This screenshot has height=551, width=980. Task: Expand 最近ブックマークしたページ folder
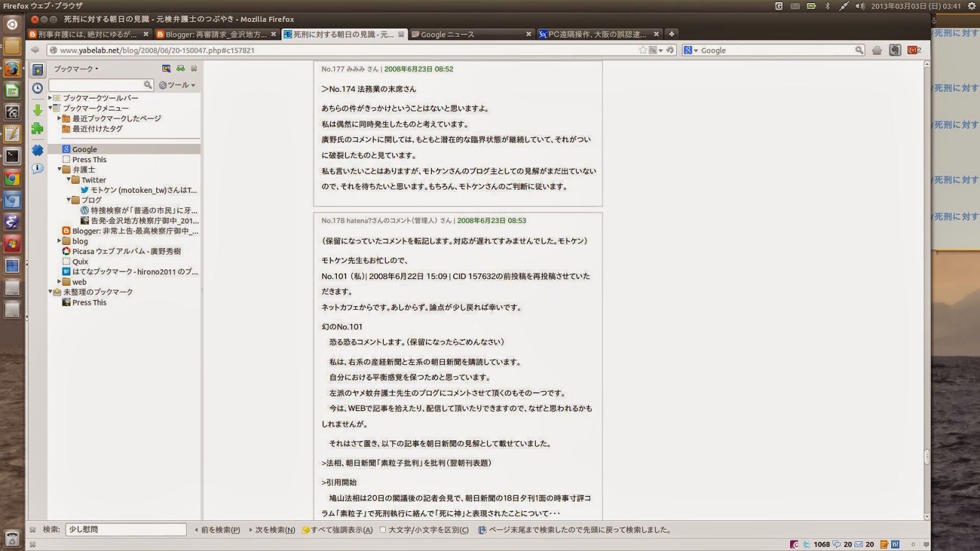[59, 118]
